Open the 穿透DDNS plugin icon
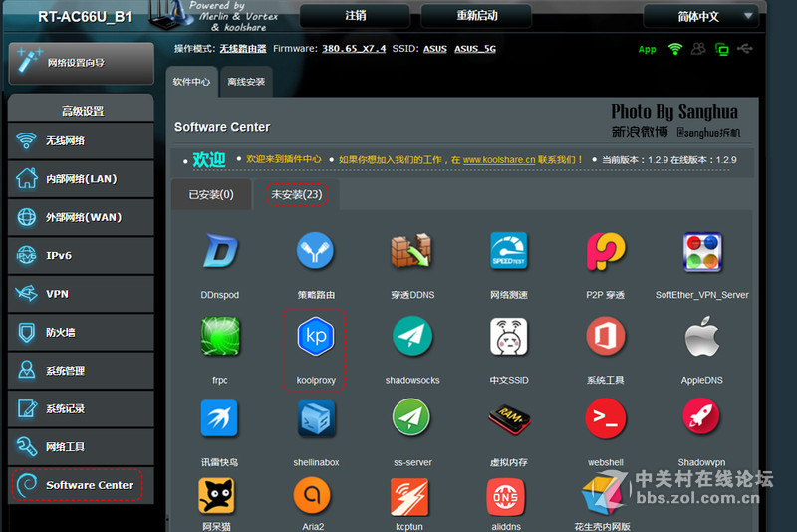This screenshot has height=532, width=797. click(x=411, y=250)
